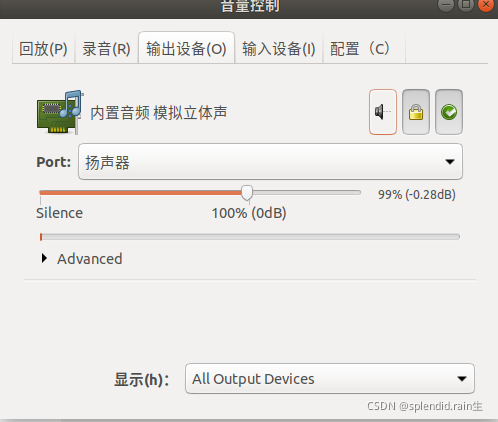Open the 输入设备(I) tab

[279, 49]
